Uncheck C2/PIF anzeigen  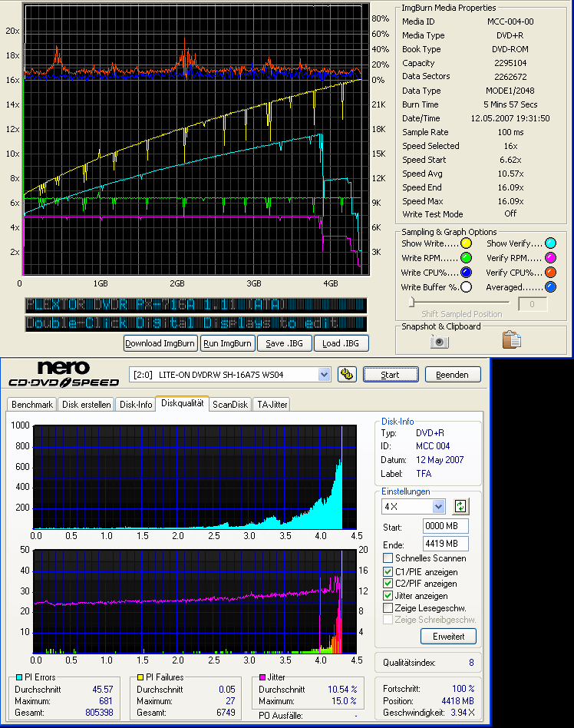[x=388, y=583]
